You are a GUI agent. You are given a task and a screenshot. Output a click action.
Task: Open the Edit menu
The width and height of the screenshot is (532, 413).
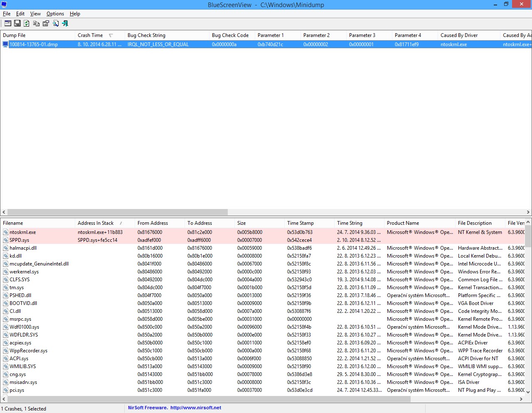pyautogui.click(x=20, y=14)
